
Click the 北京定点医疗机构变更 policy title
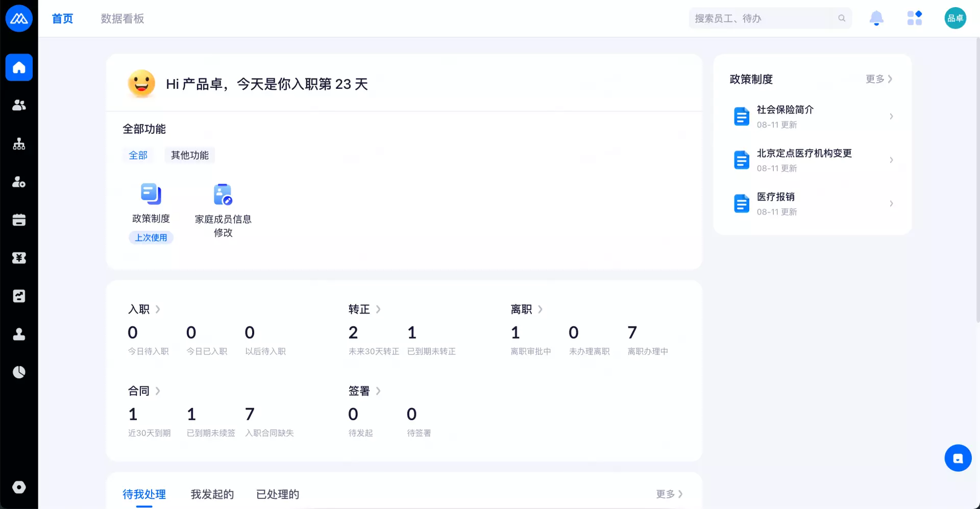click(x=804, y=153)
